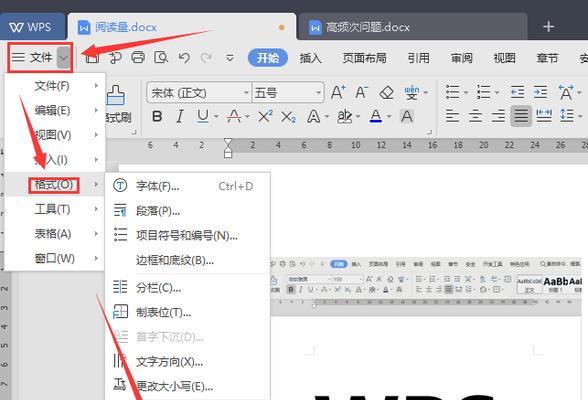
Task: Click the print icon in quick toolbar
Action: (138, 58)
